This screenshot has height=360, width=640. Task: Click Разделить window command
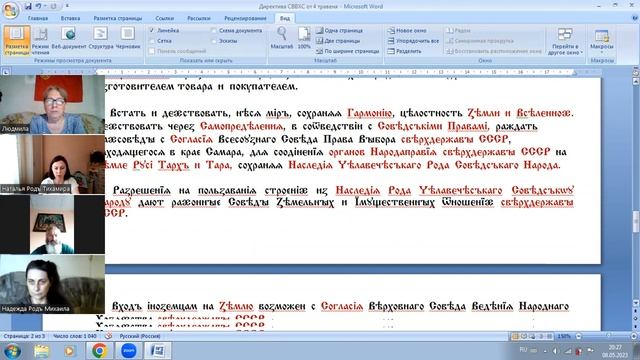click(404, 51)
